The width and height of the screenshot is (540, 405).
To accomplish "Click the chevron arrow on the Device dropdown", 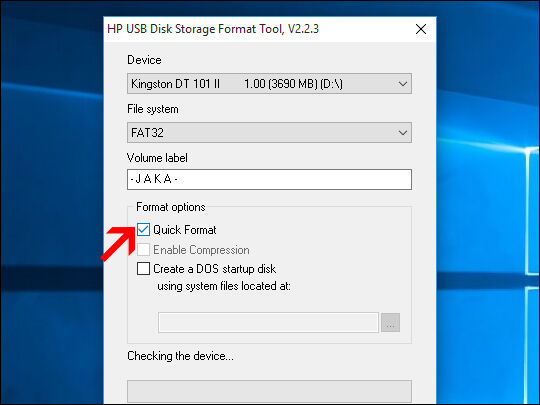I will [x=403, y=84].
